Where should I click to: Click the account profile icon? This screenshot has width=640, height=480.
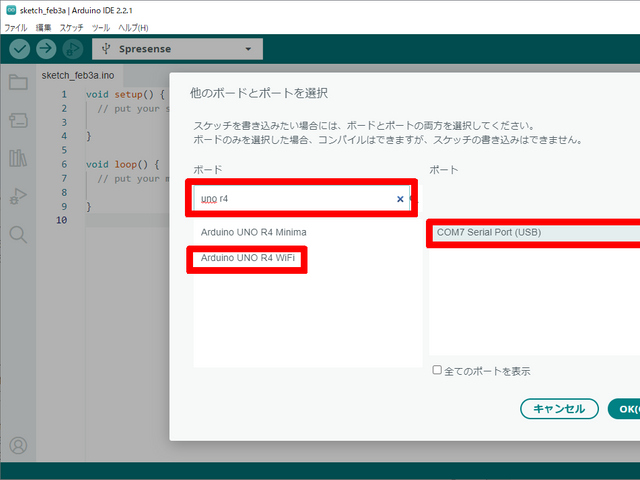click(18, 445)
